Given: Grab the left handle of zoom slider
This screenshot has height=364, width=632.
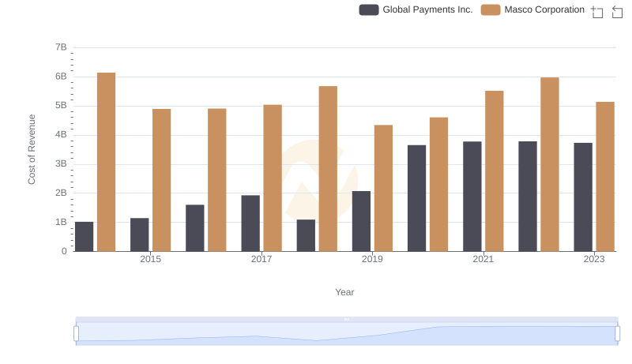Looking at the screenshot, I should coord(76,333).
